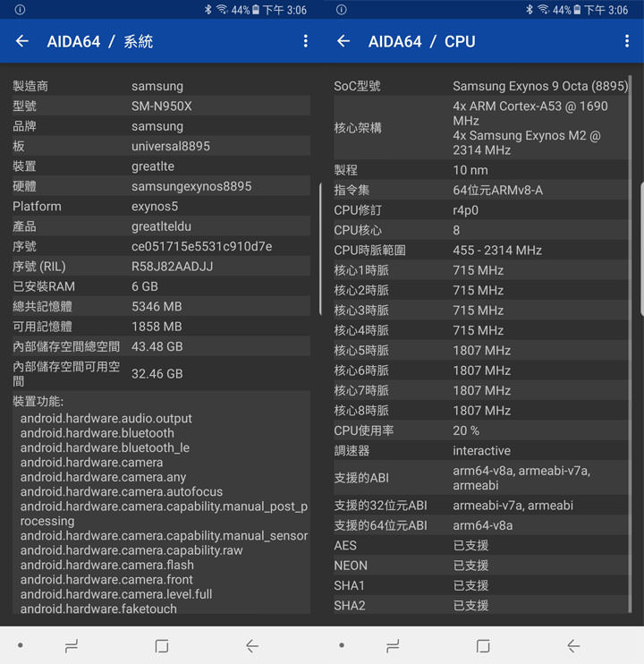The height and width of the screenshot is (664, 644).
Task: Click scrollbar on the CPU list
Action: pyautogui.click(x=630, y=343)
